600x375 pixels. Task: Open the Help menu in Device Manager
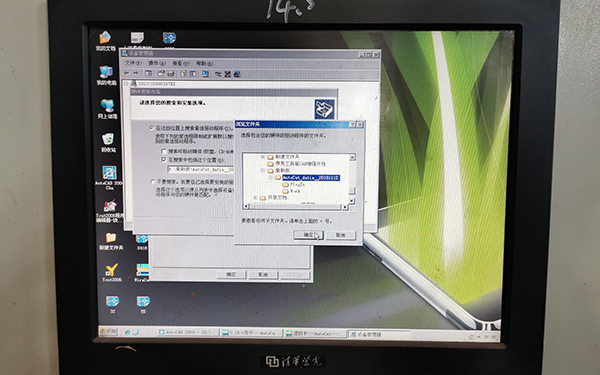[204, 63]
